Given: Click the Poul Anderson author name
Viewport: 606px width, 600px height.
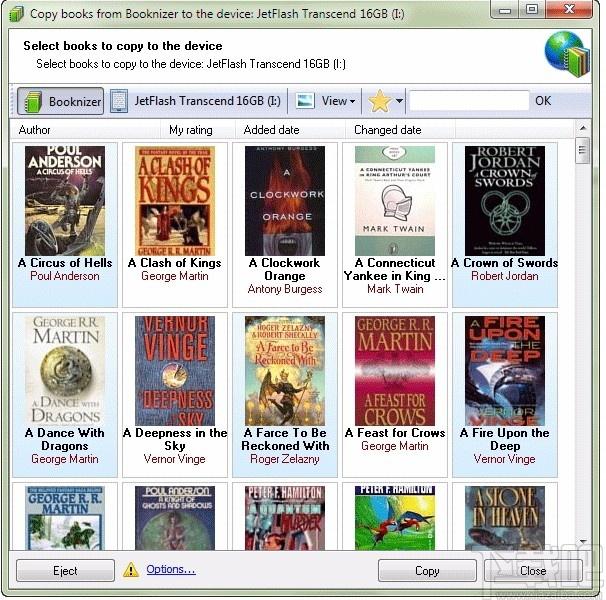Looking at the screenshot, I should point(65,276).
